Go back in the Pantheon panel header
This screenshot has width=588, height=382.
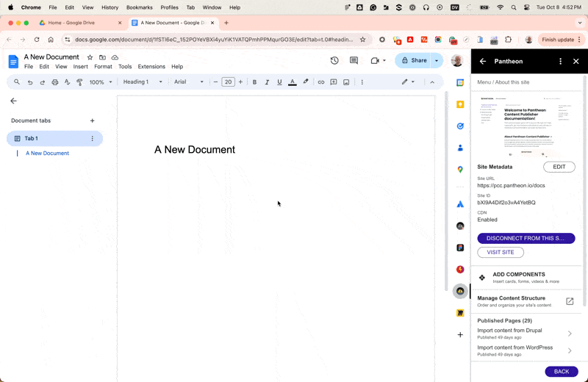tap(483, 61)
